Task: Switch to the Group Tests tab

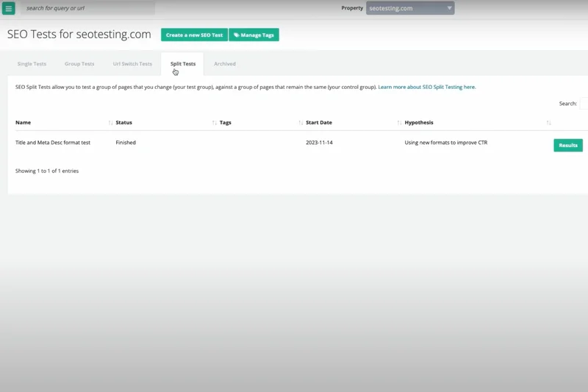Action: [79, 64]
